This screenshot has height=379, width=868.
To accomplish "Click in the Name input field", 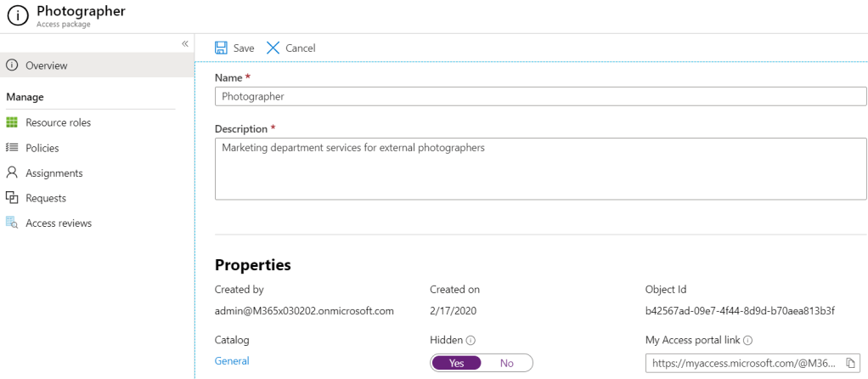I will (540, 97).
